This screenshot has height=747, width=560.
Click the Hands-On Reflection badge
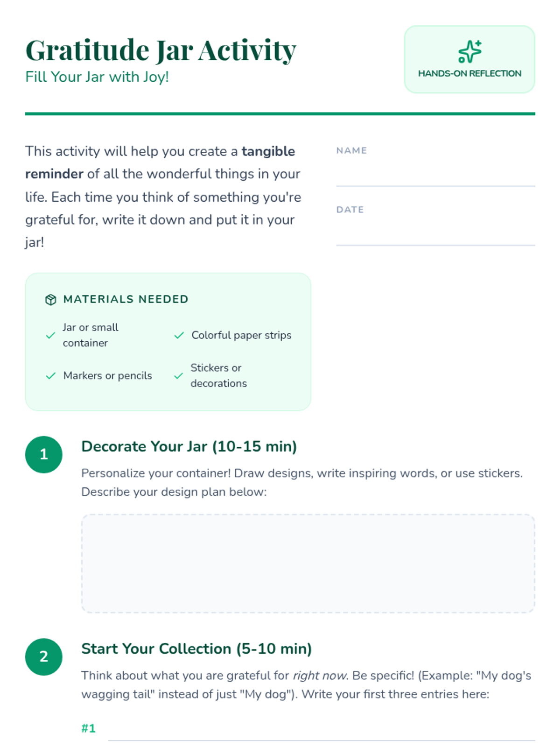point(469,59)
